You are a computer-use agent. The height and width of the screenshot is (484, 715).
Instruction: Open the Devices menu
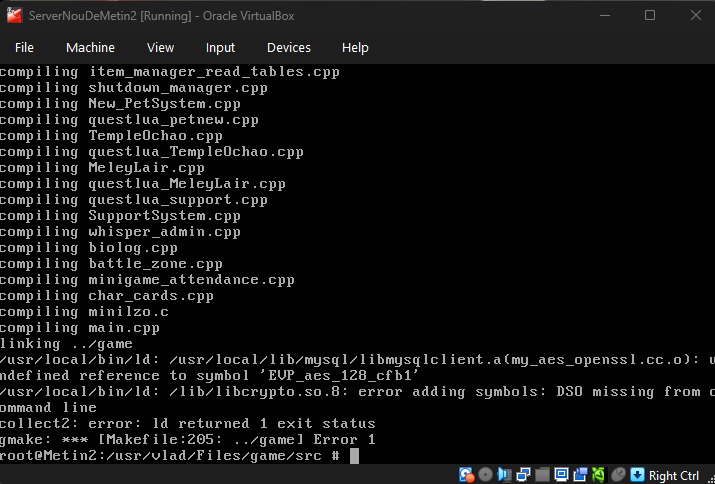tap(289, 47)
